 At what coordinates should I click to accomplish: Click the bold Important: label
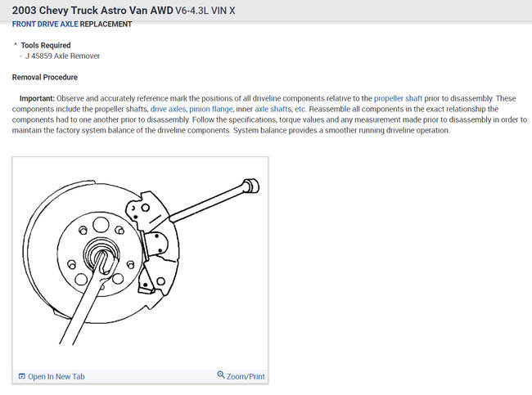[x=37, y=99]
